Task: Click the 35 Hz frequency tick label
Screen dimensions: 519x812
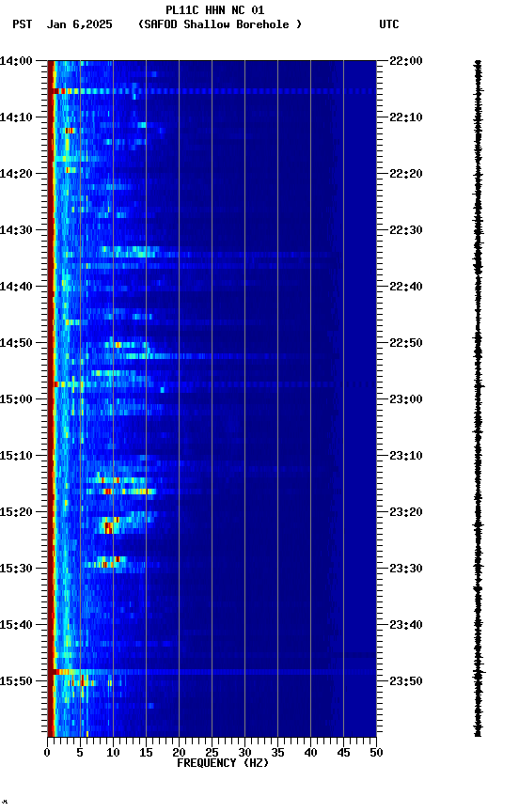Action: coord(277,753)
